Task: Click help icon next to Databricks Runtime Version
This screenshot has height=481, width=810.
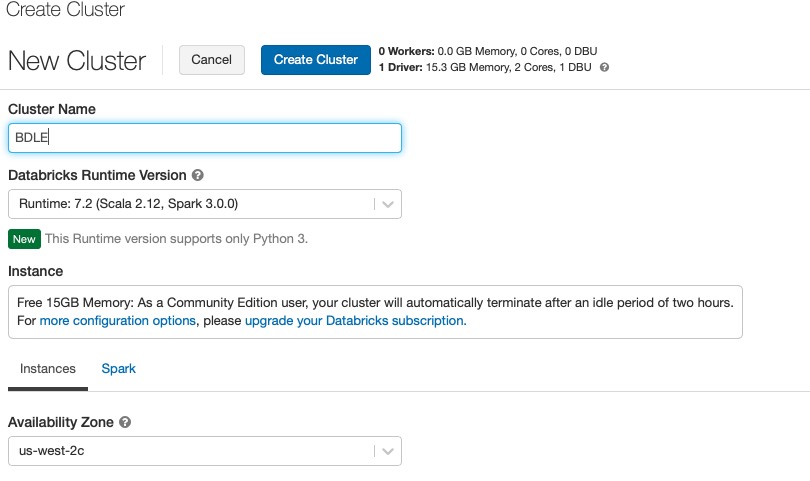Action: [197, 175]
